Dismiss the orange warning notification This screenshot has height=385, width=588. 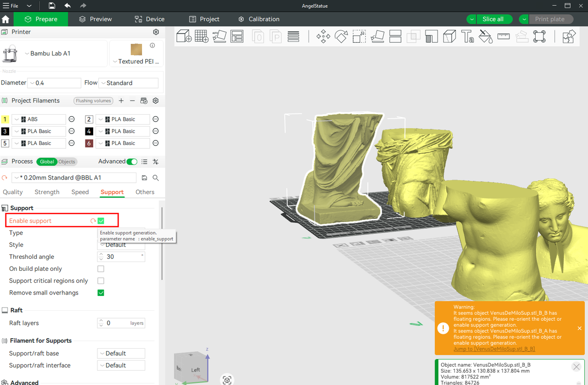pyautogui.click(x=579, y=328)
